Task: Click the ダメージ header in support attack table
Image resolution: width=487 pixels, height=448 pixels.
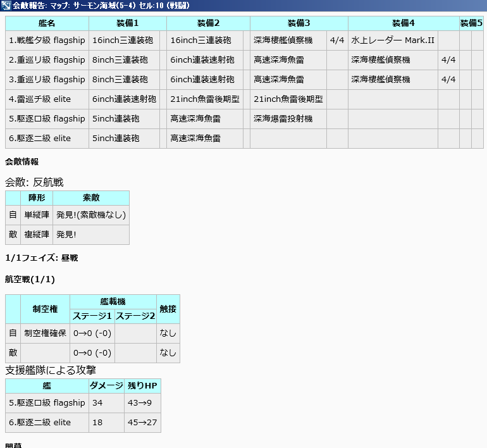Action: coord(106,386)
